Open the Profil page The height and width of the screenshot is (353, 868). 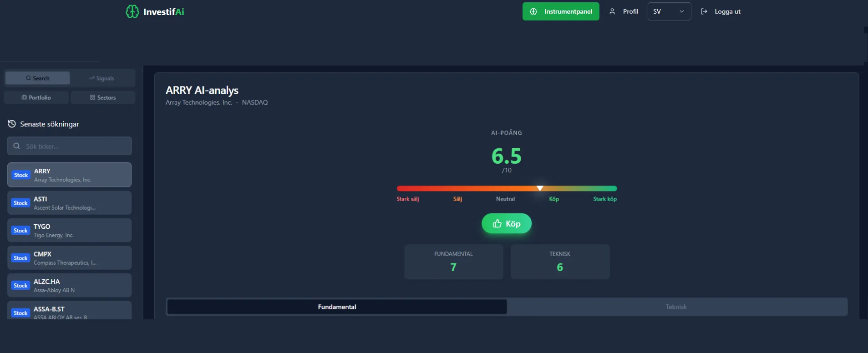tap(624, 11)
